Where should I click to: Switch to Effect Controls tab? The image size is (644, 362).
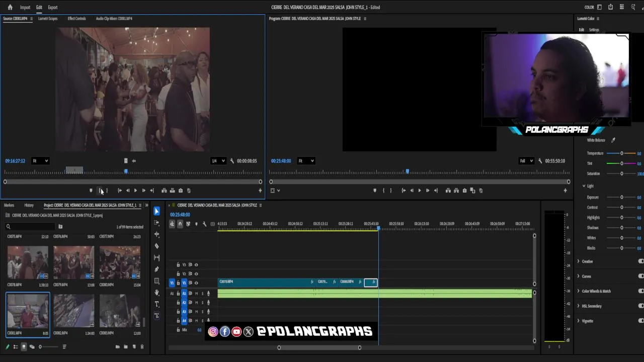(76, 19)
